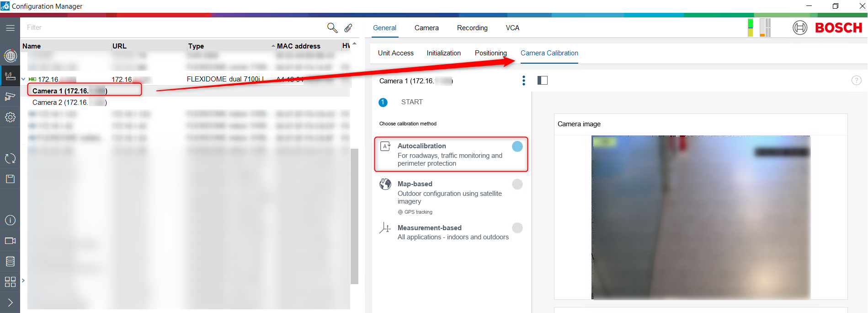Open the Initialization subtab
The image size is (868, 313).
pyautogui.click(x=444, y=53)
